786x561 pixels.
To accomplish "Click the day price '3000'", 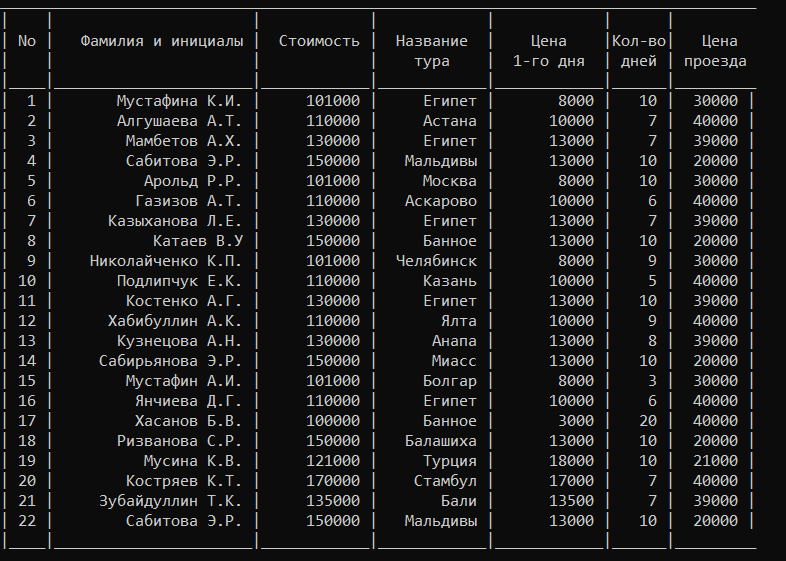I will pyautogui.click(x=576, y=421).
